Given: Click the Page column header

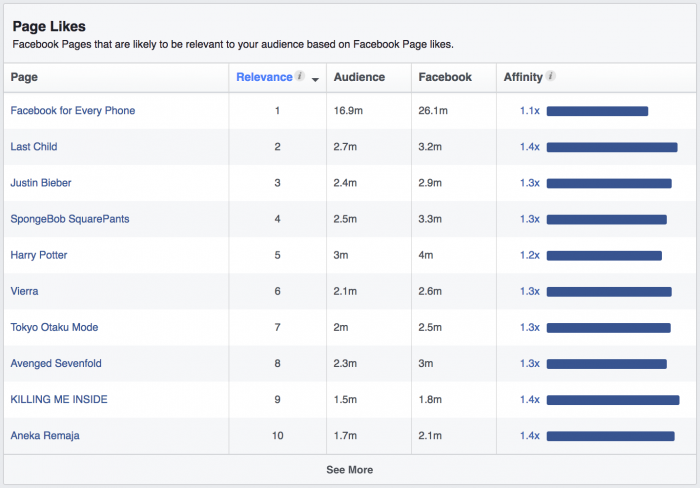Looking at the screenshot, I should click(x=24, y=77).
